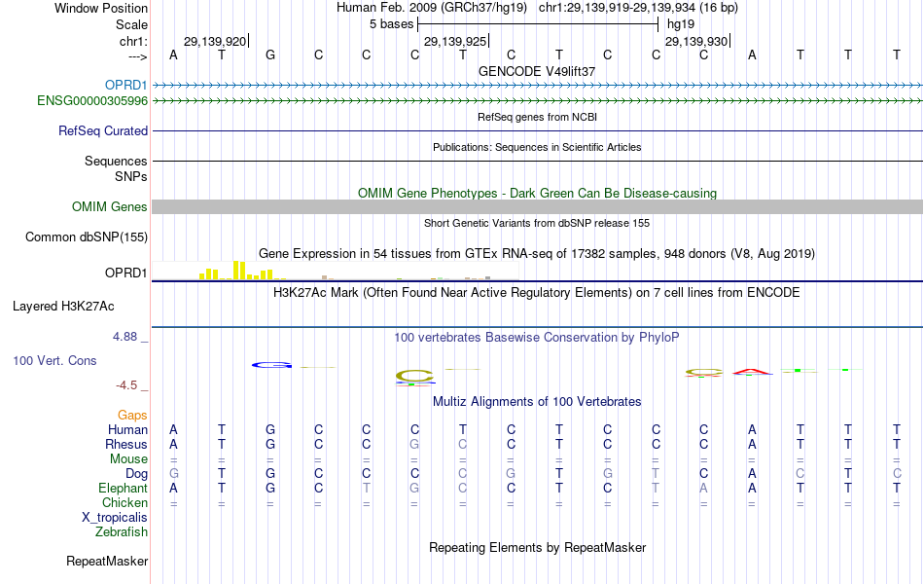Select the Human species label
This screenshot has width=924, height=584.
click(x=127, y=429)
